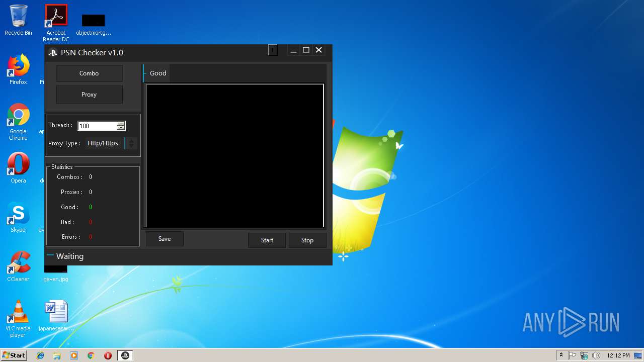Click the Waiting status text
This screenshot has height=362, width=644.
coord(70,256)
